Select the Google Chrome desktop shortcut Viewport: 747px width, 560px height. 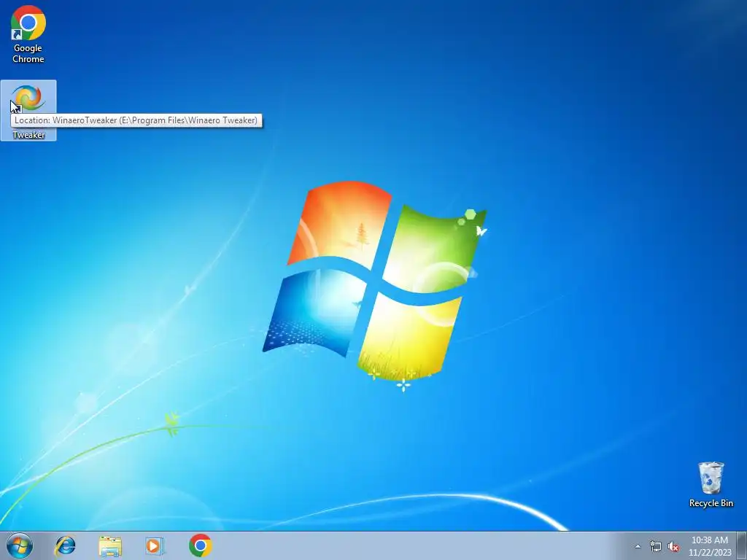coord(28,34)
